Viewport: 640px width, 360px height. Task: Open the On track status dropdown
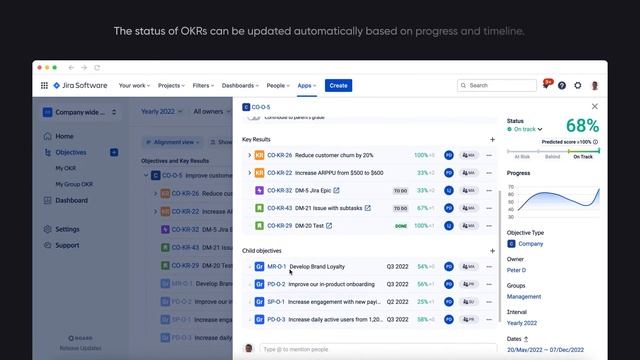(525, 129)
